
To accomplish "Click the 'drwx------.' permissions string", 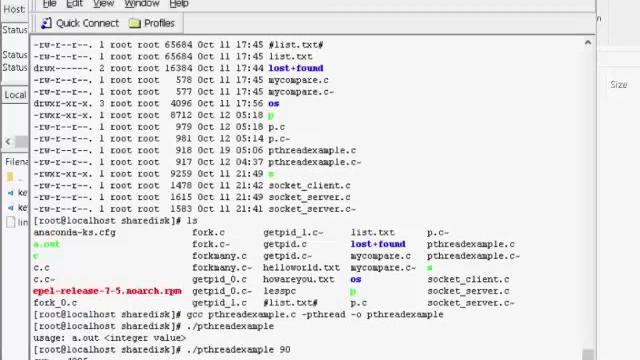I will click(63, 68).
